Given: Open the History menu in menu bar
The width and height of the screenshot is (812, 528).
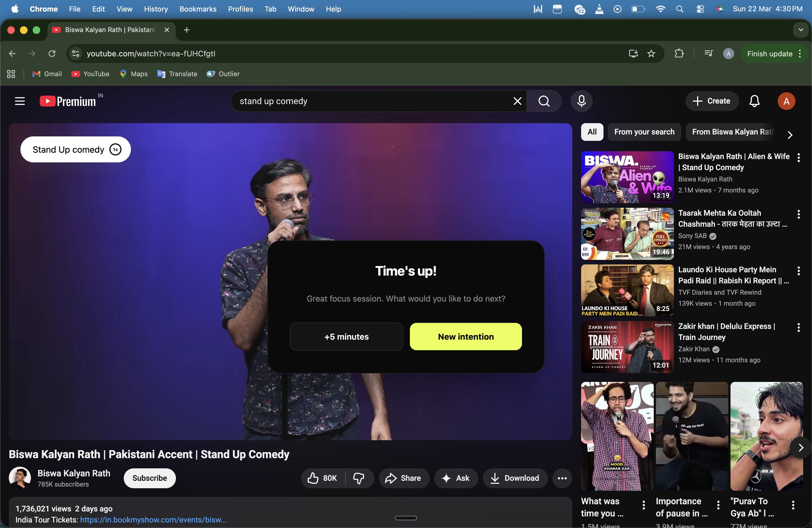Looking at the screenshot, I should (155, 9).
